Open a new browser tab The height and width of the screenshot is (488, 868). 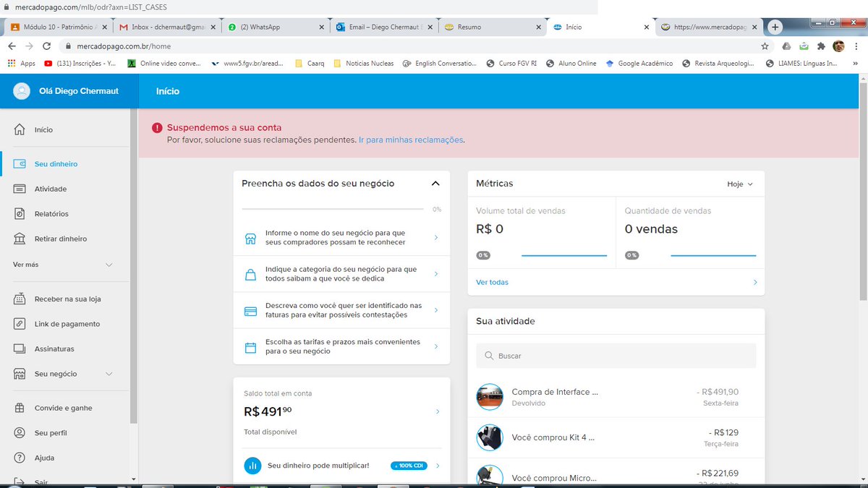tap(775, 27)
